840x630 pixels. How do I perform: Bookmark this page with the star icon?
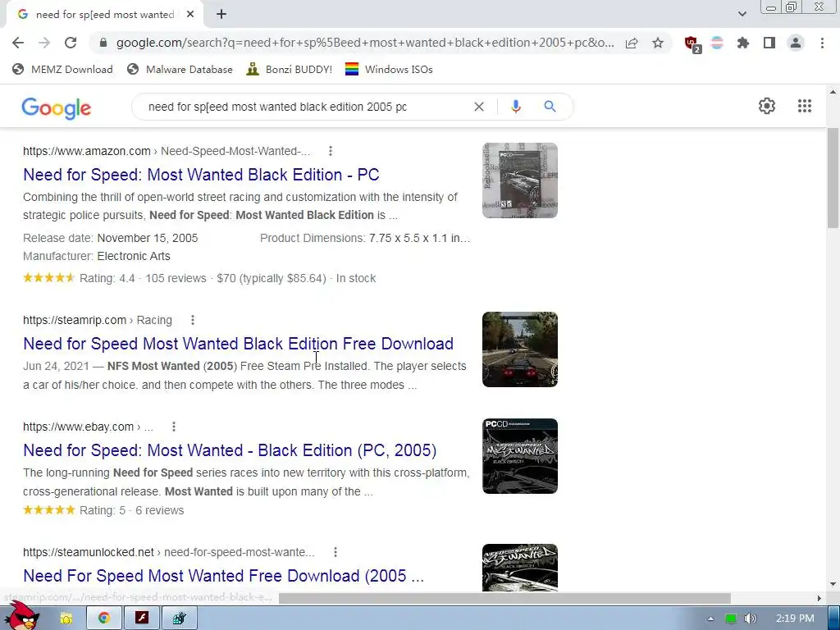click(658, 43)
